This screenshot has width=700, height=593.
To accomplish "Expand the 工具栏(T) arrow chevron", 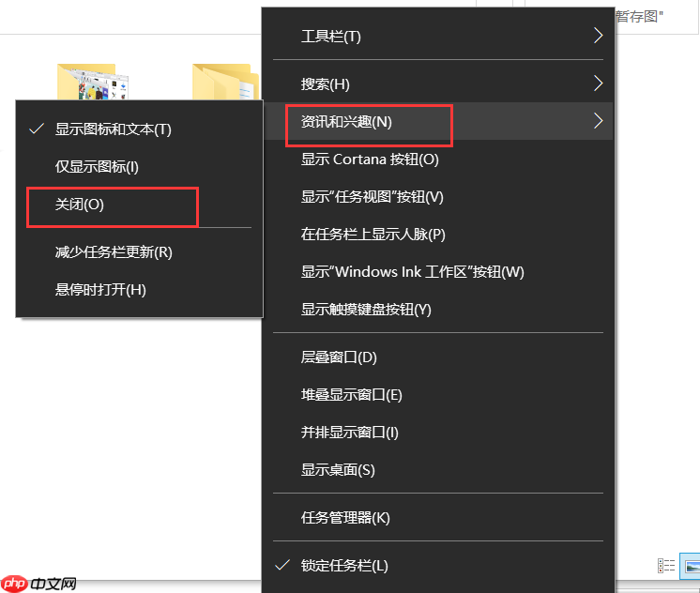I will pos(599,36).
